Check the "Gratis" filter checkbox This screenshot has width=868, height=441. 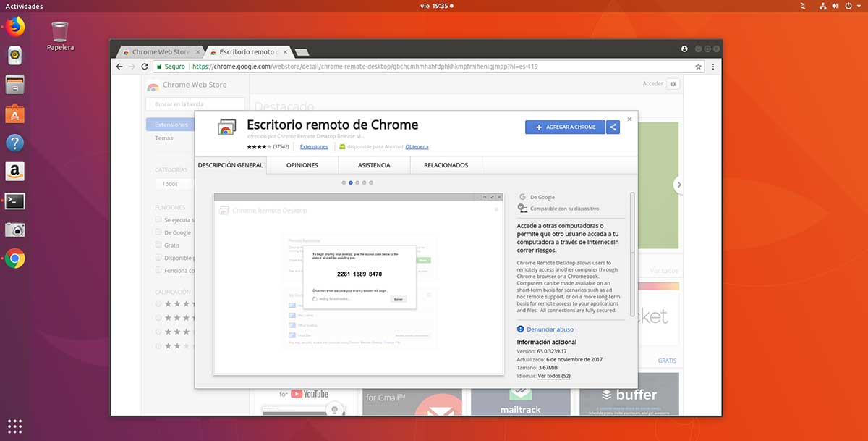(158, 245)
